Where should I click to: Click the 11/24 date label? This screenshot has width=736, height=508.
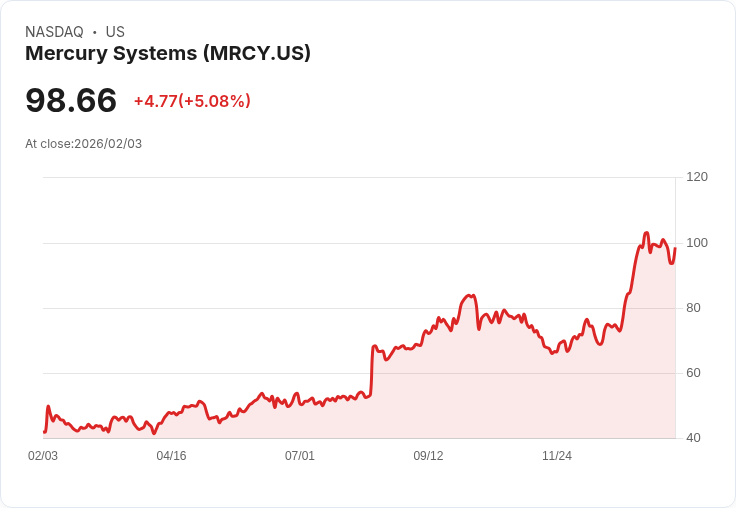point(557,456)
